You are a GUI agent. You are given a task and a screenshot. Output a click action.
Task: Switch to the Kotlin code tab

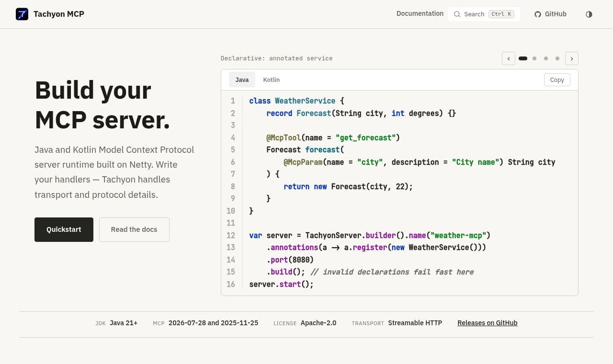click(272, 80)
